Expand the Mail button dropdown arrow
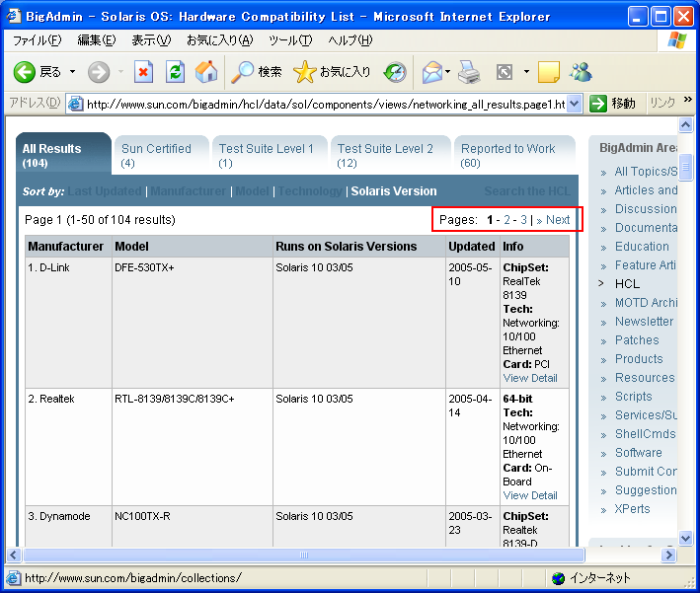 [448, 72]
